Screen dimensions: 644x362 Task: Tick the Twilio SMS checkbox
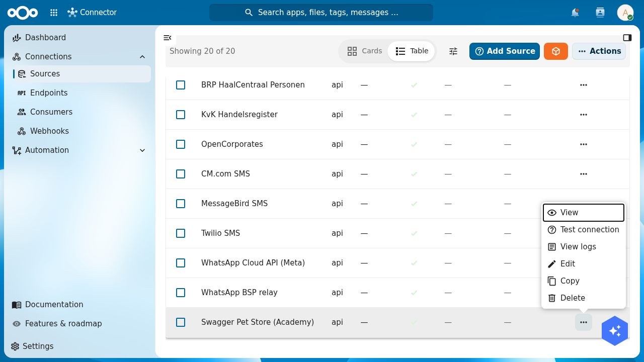(x=181, y=233)
